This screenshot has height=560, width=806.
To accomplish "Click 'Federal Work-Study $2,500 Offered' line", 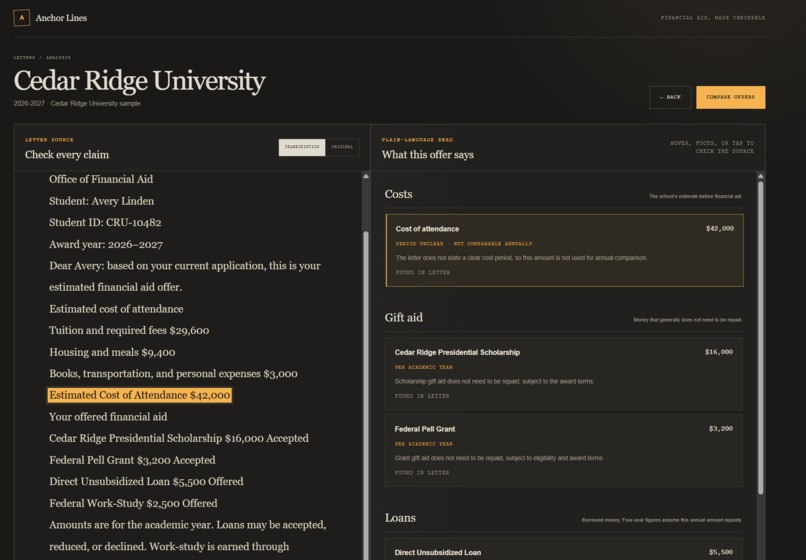I will pyautogui.click(x=133, y=503).
